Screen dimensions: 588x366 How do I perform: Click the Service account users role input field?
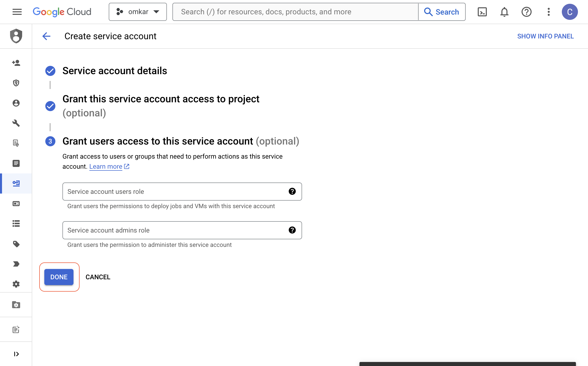(182, 192)
